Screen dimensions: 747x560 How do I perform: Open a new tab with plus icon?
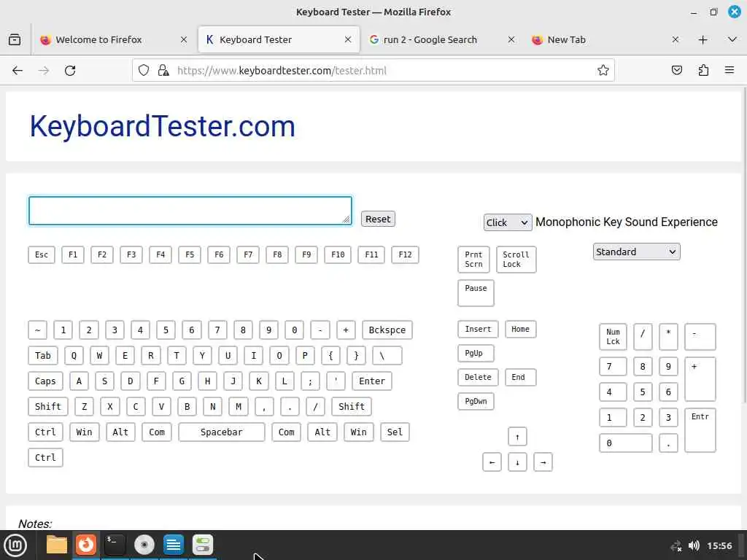coord(703,39)
